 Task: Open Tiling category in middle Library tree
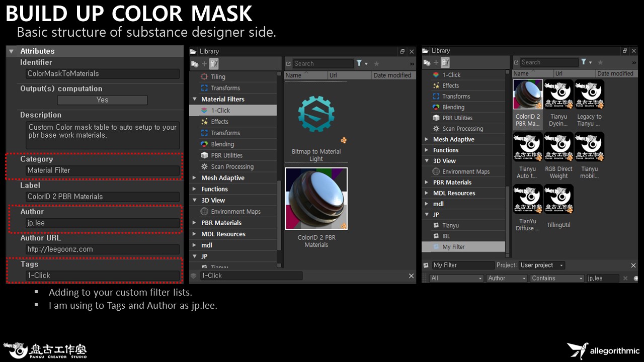233,77
